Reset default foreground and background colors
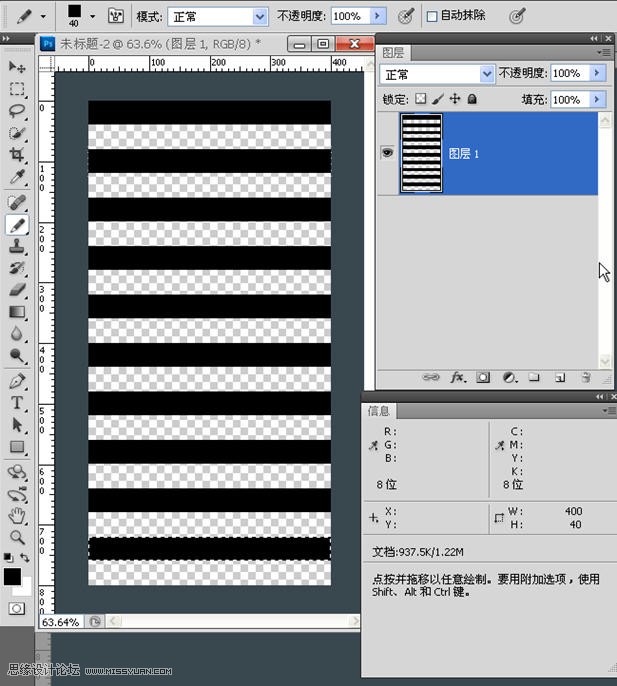This screenshot has height=686, width=617. coord(8,557)
